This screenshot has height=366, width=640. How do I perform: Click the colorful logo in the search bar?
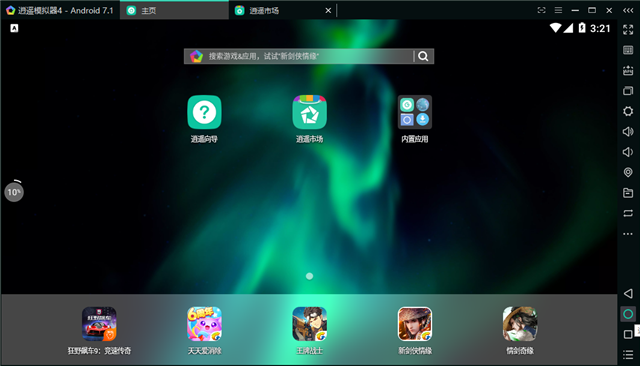point(196,56)
